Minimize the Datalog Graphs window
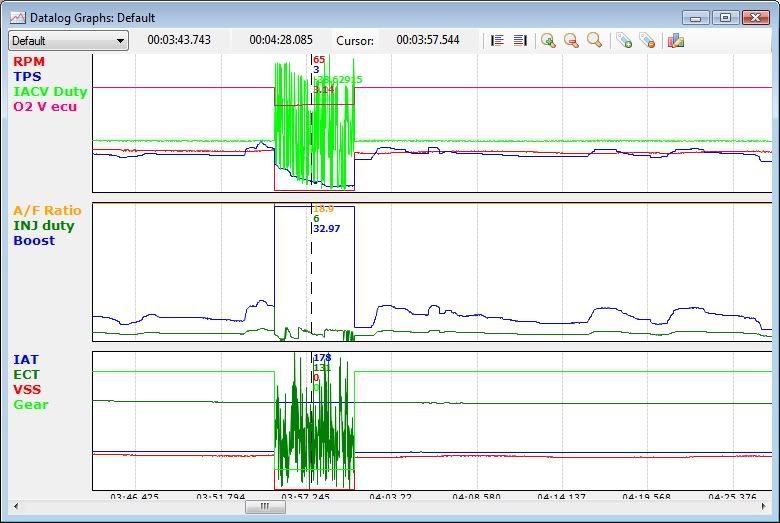Viewport: 780px width, 523px height. [x=695, y=18]
